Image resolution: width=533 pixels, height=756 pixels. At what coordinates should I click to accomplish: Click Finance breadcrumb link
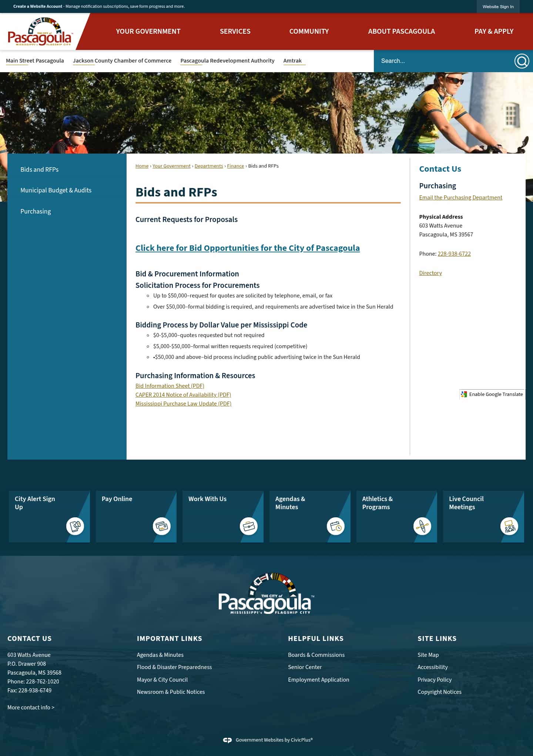tap(235, 166)
